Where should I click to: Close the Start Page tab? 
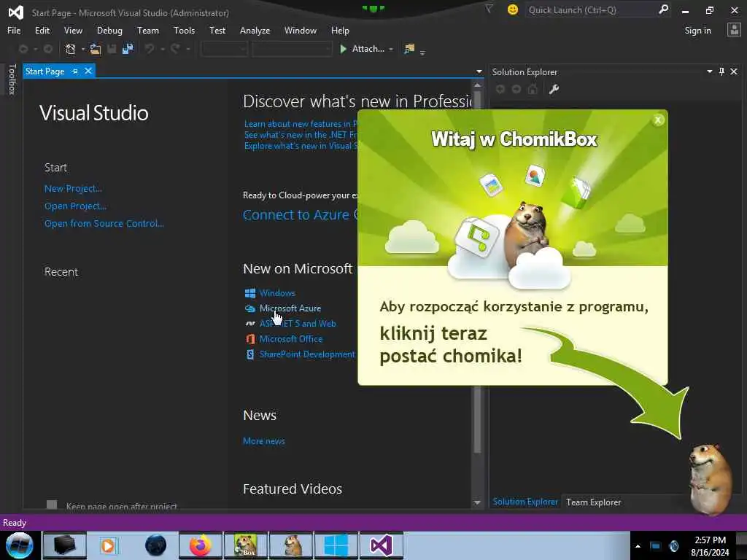click(x=88, y=71)
